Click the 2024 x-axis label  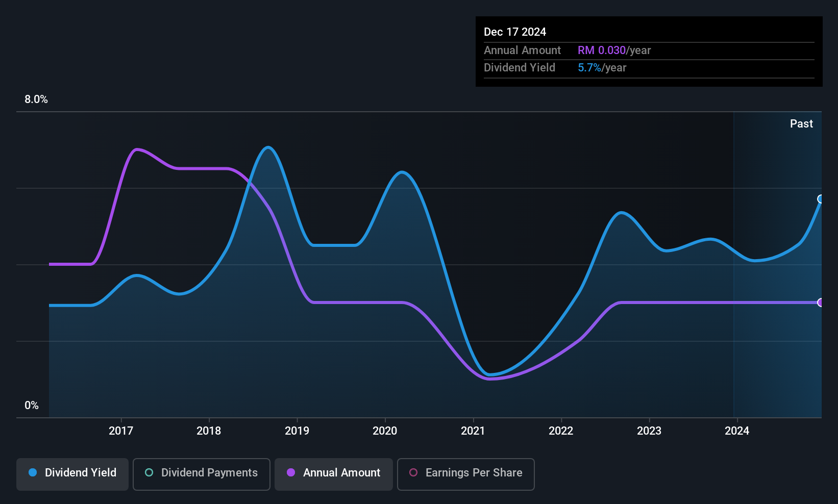tap(737, 431)
